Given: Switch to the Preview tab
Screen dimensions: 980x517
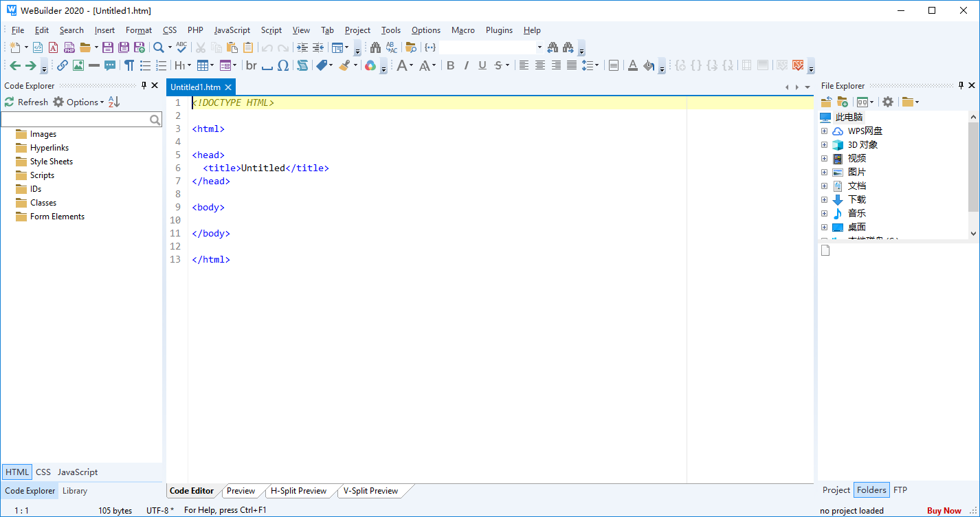Looking at the screenshot, I should (x=241, y=491).
